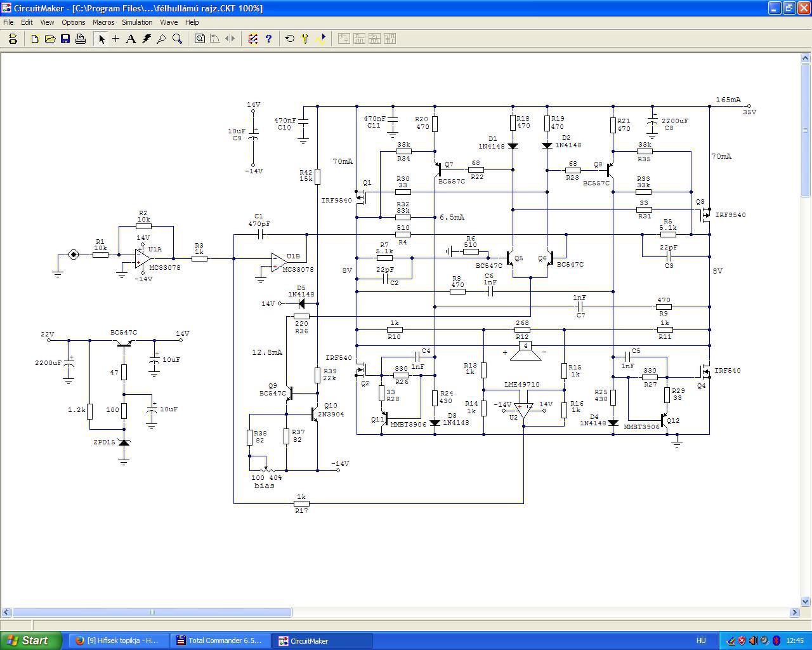Select the U1A MC33078 op-amp symbol

pos(143,260)
